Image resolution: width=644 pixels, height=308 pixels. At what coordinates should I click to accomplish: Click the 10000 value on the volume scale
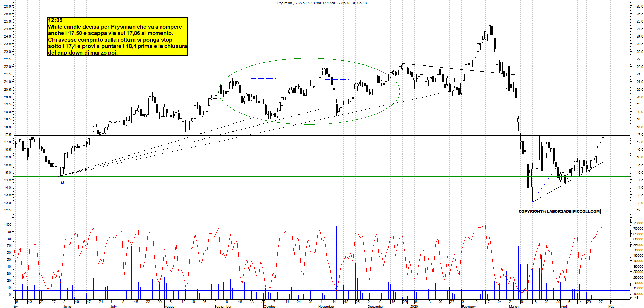638,294
